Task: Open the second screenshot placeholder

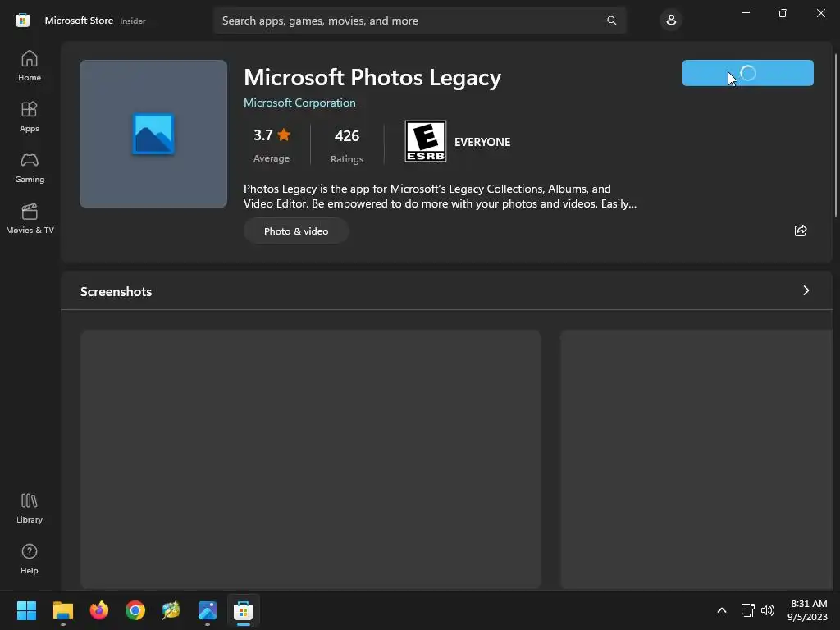Action: coord(696,459)
